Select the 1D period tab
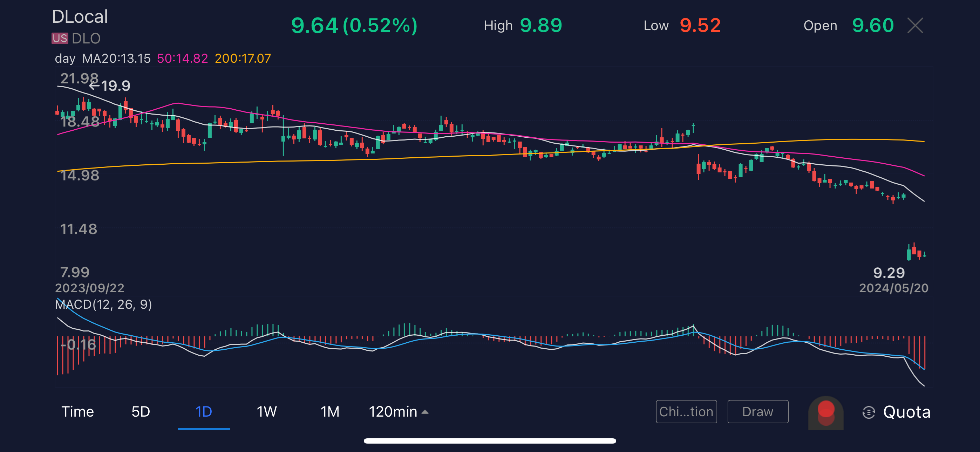Image resolution: width=980 pixels, height=452 pixels. click(204, 412)
